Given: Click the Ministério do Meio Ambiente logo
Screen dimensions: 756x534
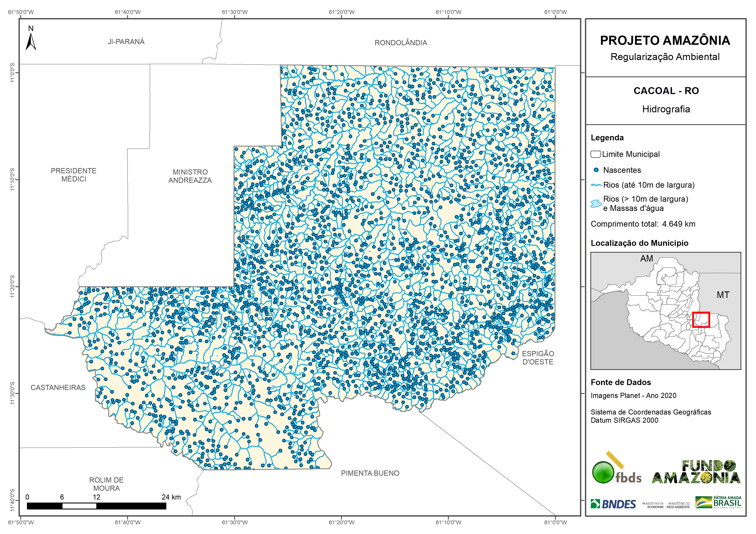Looking at the screenshot, I should pos(678,505).
